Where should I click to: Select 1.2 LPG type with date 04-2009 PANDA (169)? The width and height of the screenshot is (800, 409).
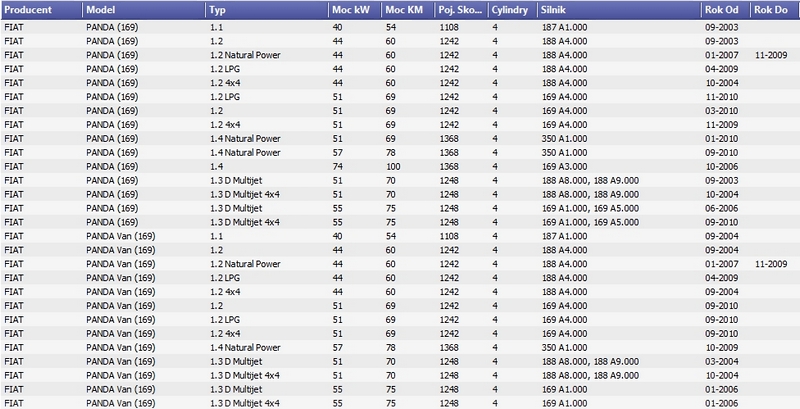pos(225,69)
